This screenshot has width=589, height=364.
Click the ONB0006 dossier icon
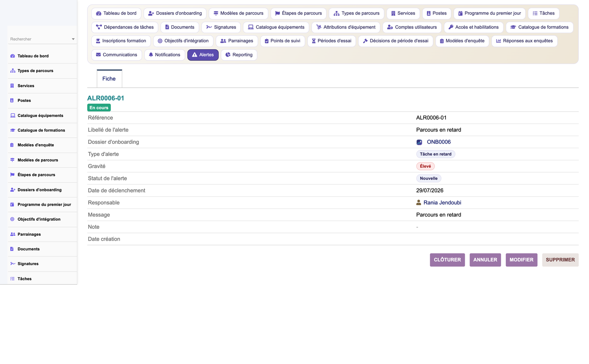[419, 142]
